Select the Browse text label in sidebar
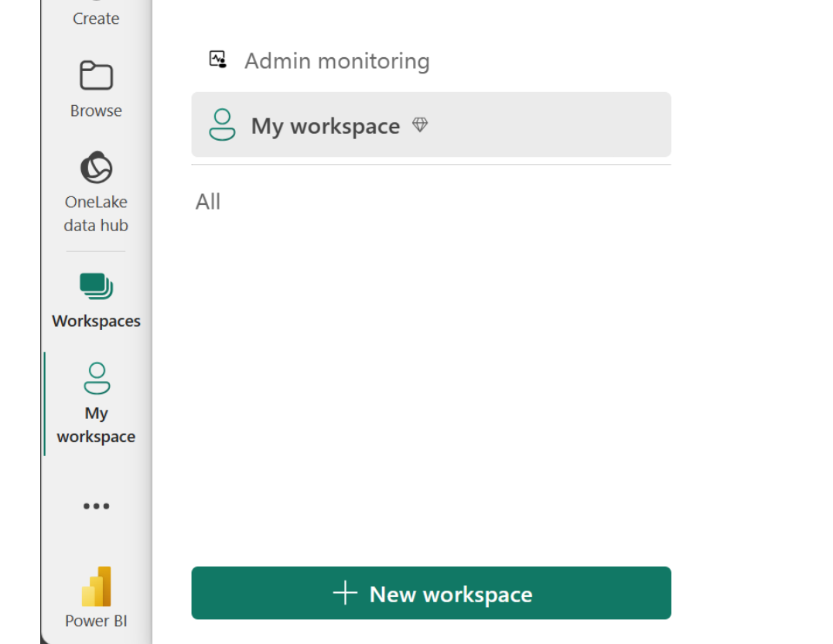The image size is (833, 644). coord(96,111)
